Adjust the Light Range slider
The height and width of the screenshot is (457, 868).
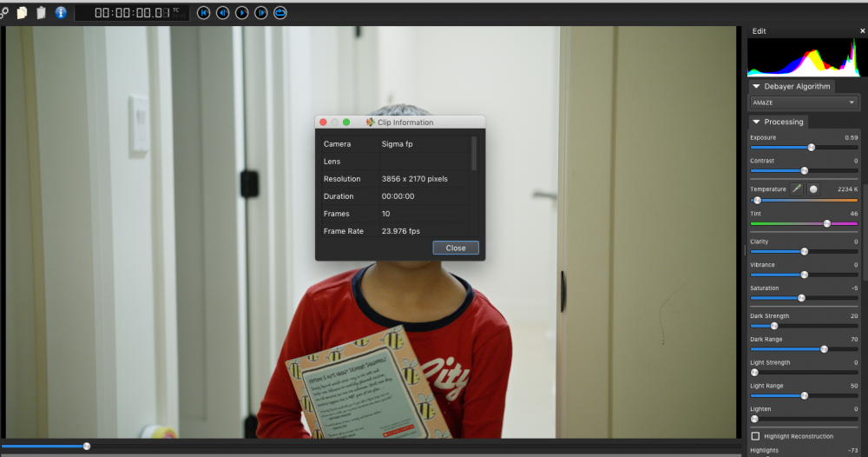pyautogui.click(x=805, y=395)
